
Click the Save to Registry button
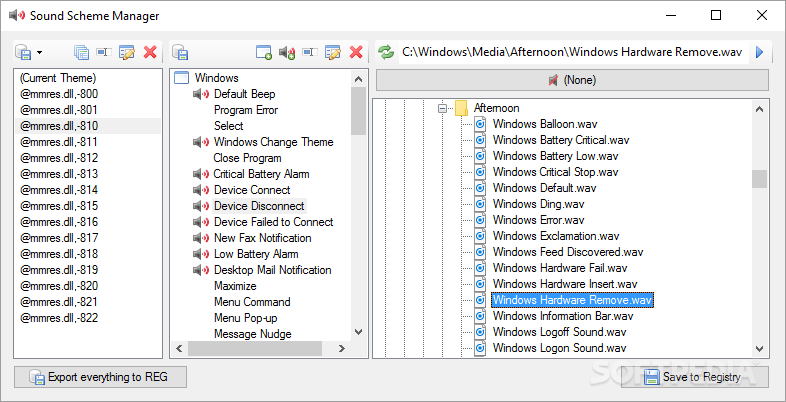pos(695,377)
